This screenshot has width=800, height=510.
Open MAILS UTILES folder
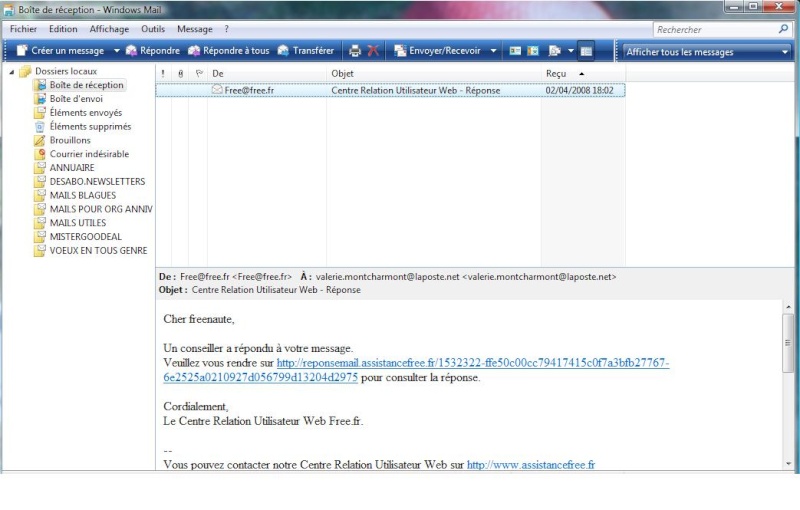[78, 223]
